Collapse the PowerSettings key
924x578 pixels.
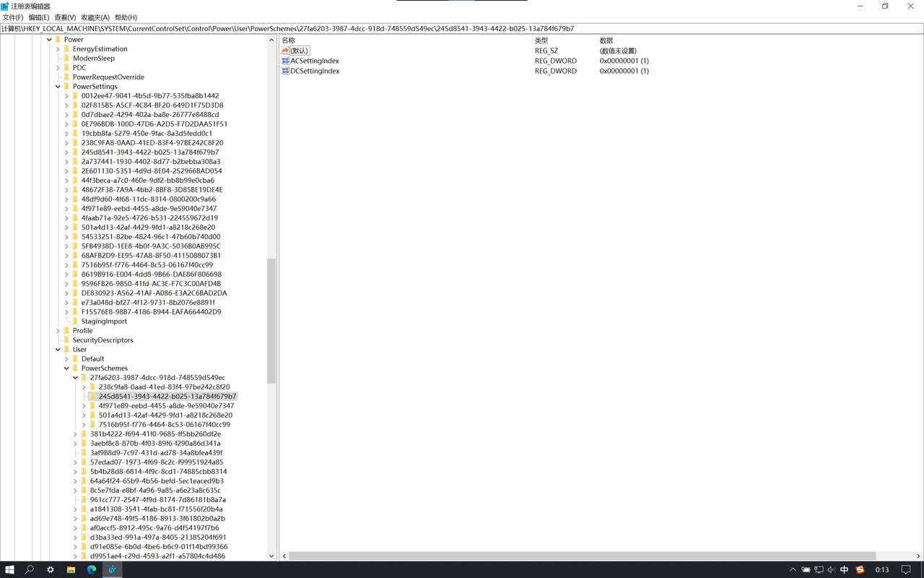click(x=58, y=87)
